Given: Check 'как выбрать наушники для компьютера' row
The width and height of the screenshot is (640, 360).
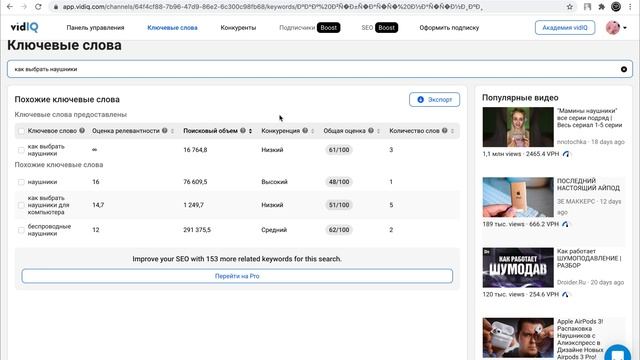Looking at the screenshot, I should tap(21, 205).
